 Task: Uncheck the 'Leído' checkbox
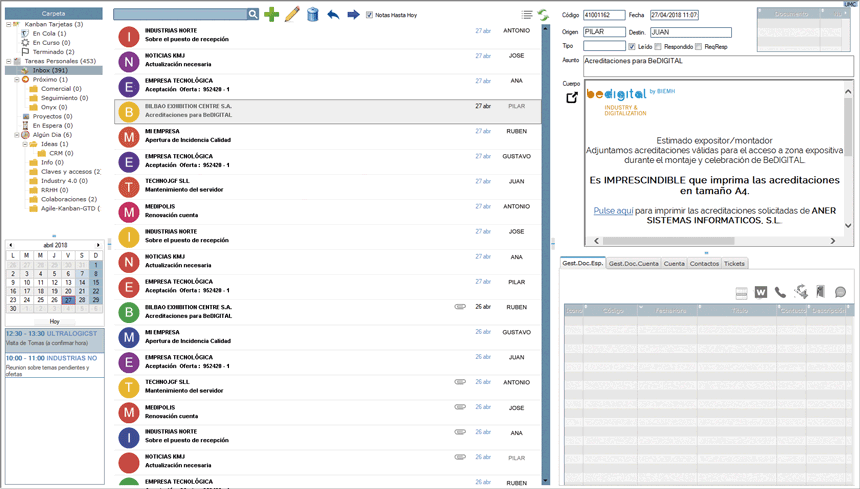(x=631, y=47)
